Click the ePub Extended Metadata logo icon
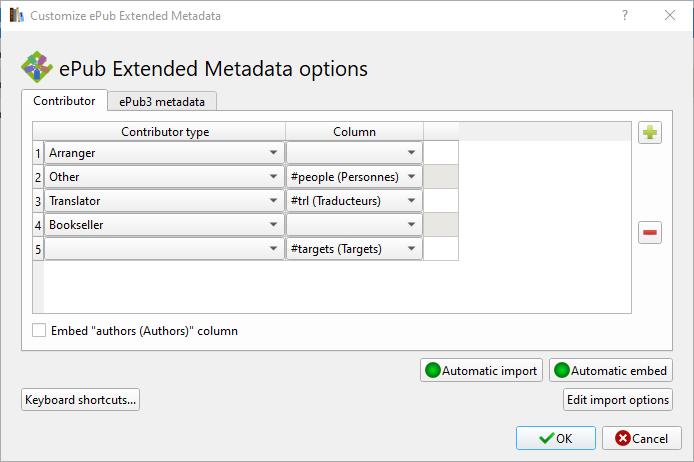 click(x=37, y=67)
